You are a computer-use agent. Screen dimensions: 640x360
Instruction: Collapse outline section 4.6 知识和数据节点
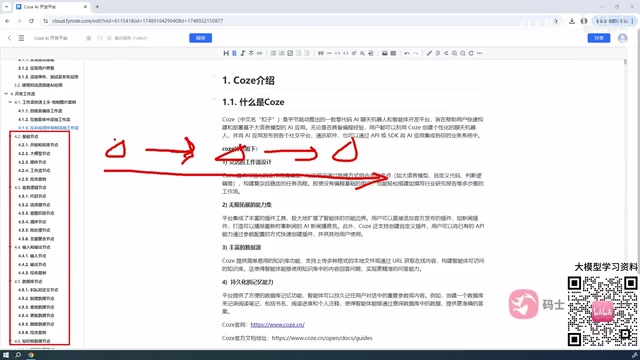11,341
